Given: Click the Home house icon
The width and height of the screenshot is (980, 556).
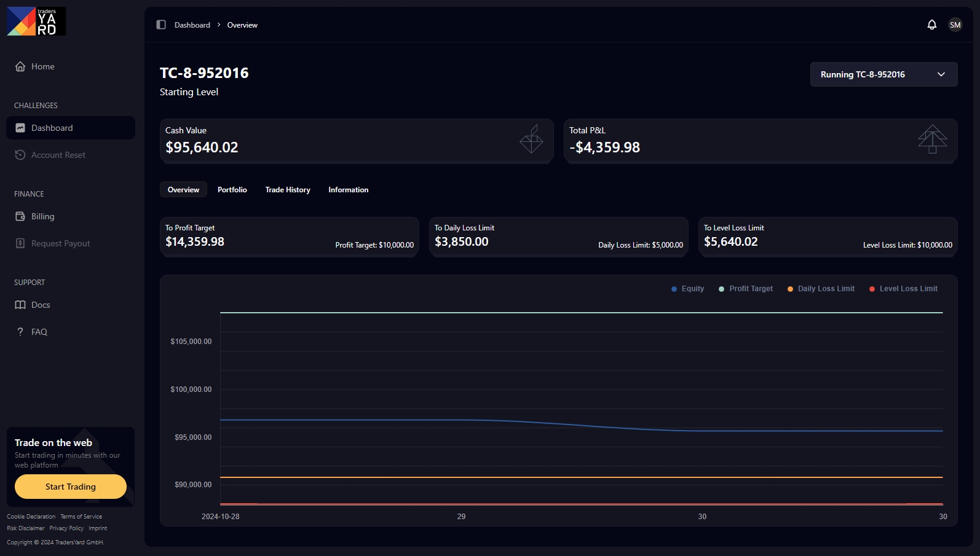Looking at the screenshot, I should coord(20,66).
